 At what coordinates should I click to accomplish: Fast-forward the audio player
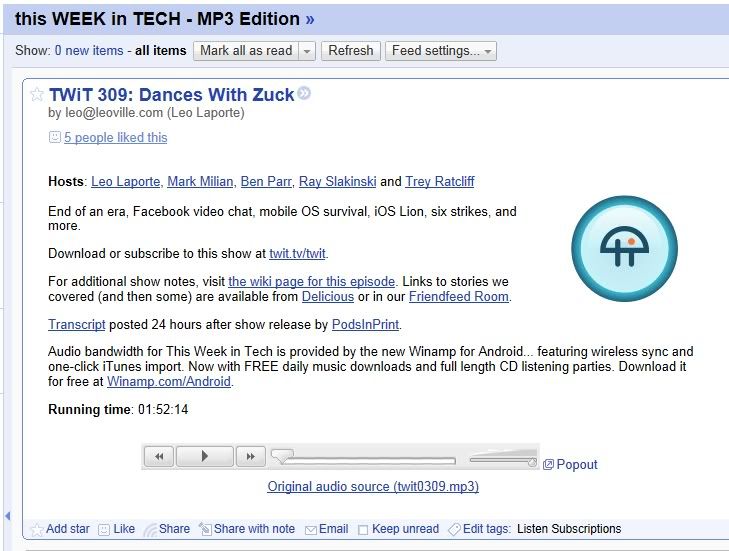click(x=251, y=456)
